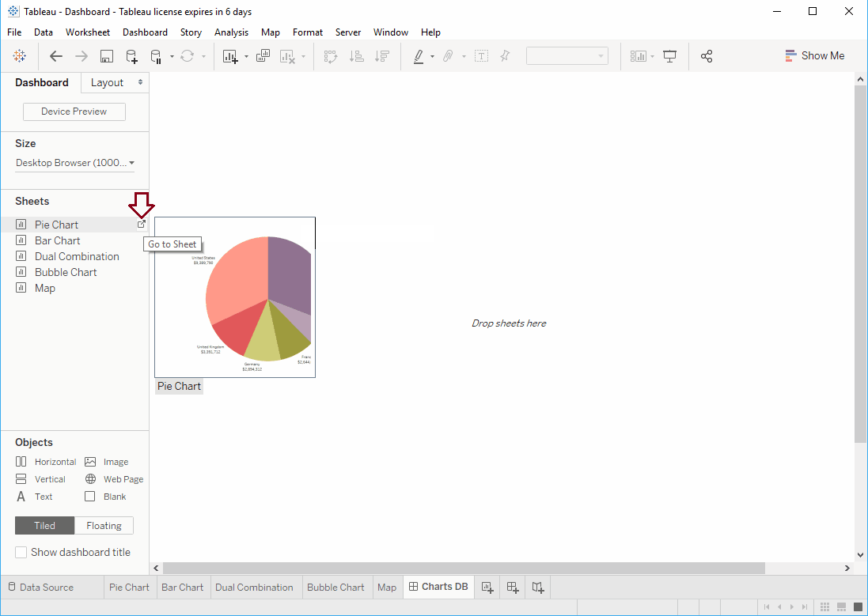Open the dashboard Size dropdown

click(x=74, y=163)
